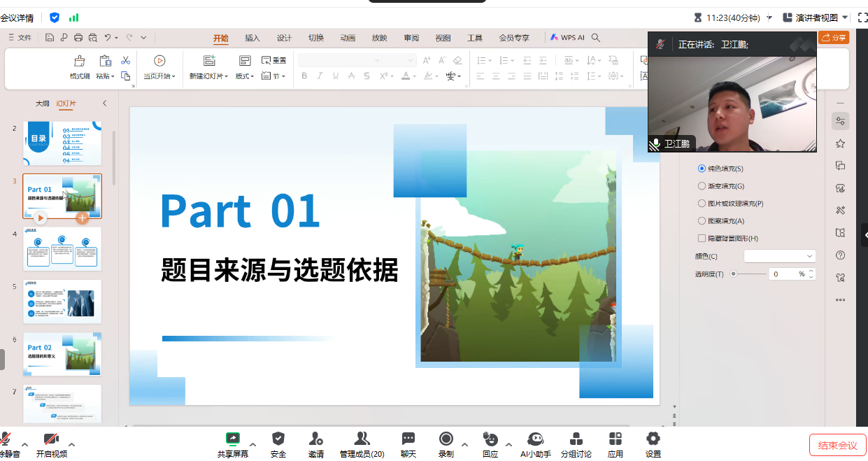Apply Underline formatting icon
Image resolution: width=868 pixels, height=461 pixels.
point(336,76)
